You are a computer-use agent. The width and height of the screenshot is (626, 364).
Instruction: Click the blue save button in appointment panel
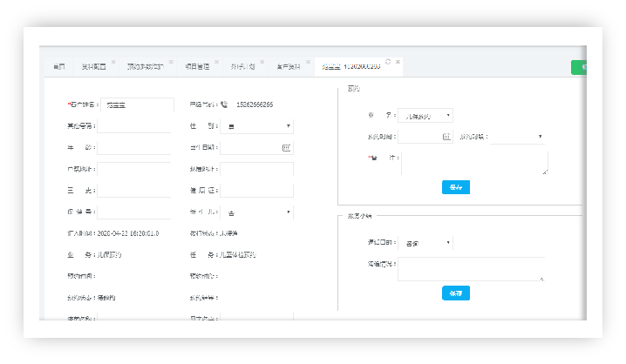click(455, 186)
